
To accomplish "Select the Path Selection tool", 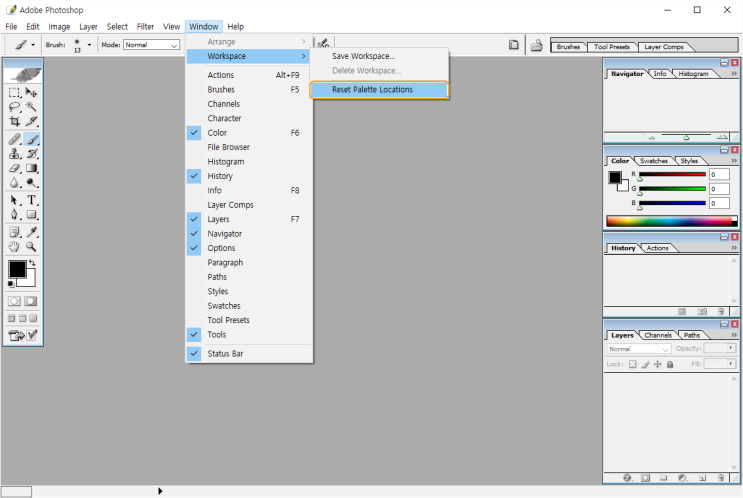I will [x=14, y=200].
